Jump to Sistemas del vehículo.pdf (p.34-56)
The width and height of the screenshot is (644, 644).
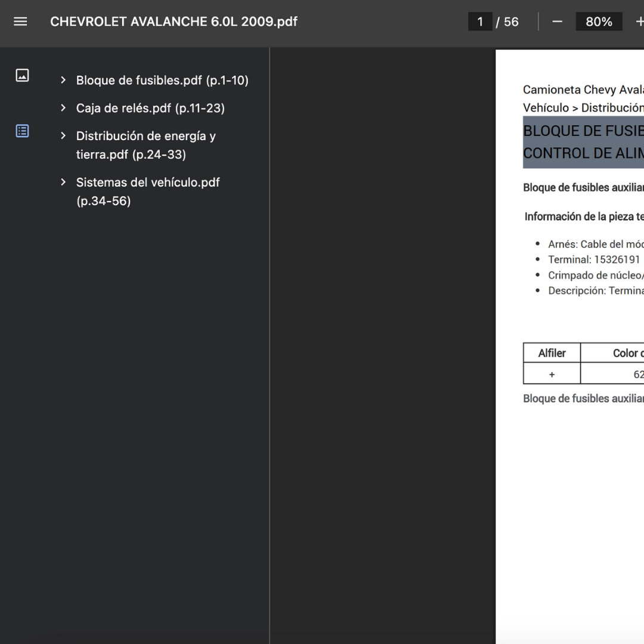point(148,191)
